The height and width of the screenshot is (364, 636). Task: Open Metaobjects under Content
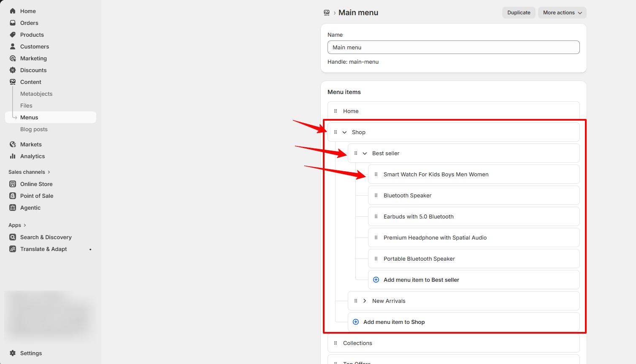[36, 94]
